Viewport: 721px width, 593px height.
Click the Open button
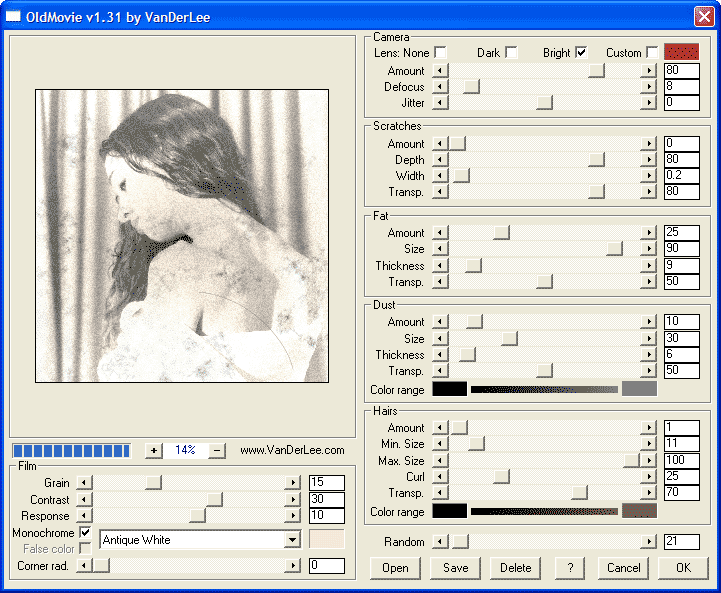point(395,567)
